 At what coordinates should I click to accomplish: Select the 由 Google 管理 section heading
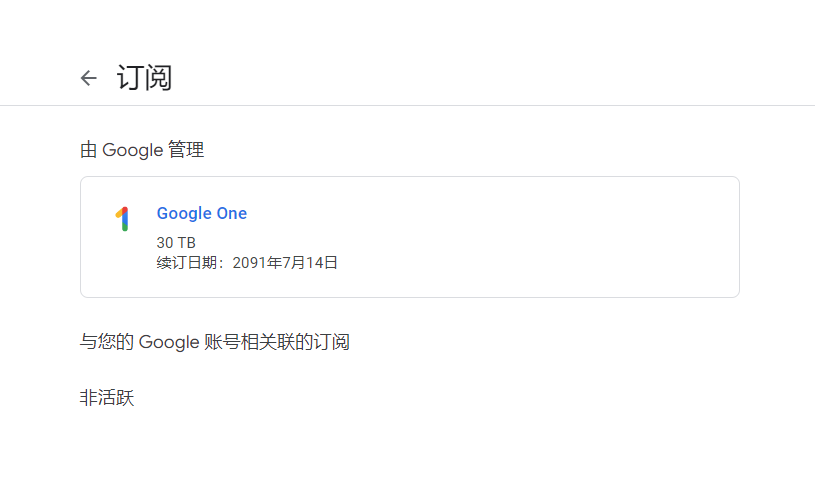[142, 150]
